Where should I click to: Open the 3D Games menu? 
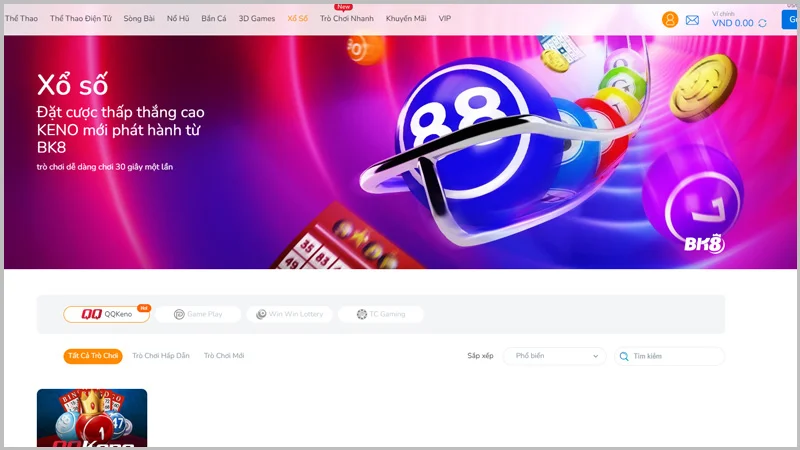(257, 18)
